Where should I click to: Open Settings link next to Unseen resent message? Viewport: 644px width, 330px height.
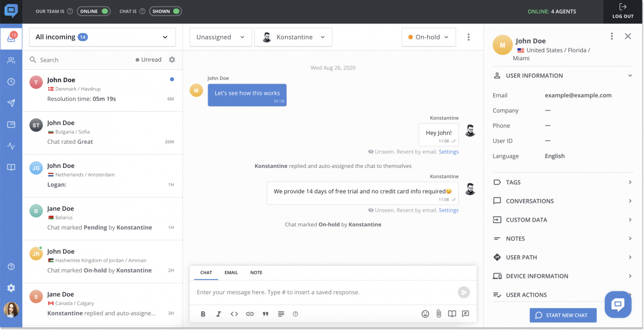coord(449,151)
